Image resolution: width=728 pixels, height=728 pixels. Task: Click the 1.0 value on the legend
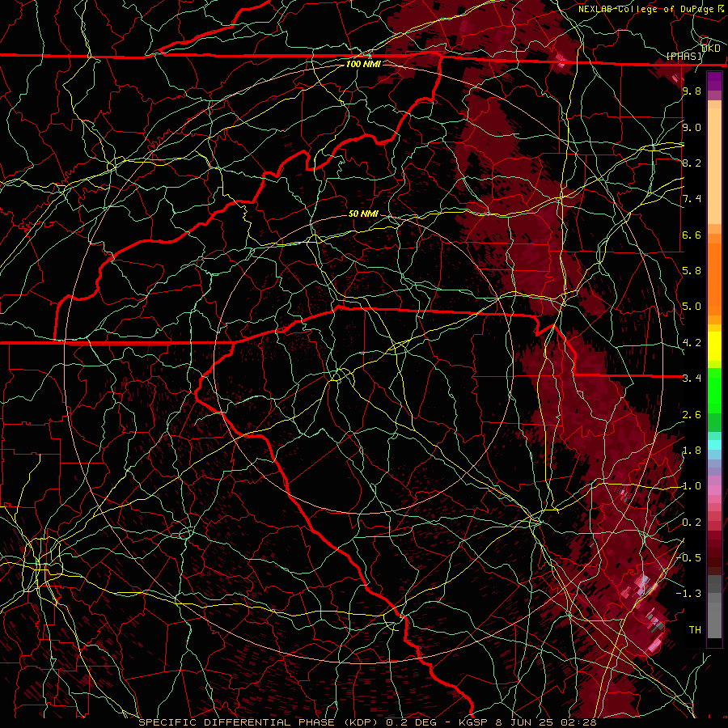(x=692, y=486)
